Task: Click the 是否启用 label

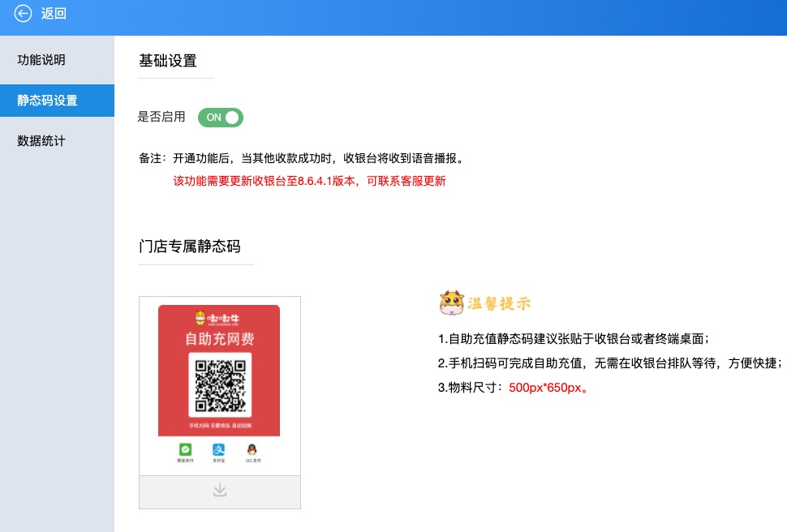Action: tap(161, 117)
